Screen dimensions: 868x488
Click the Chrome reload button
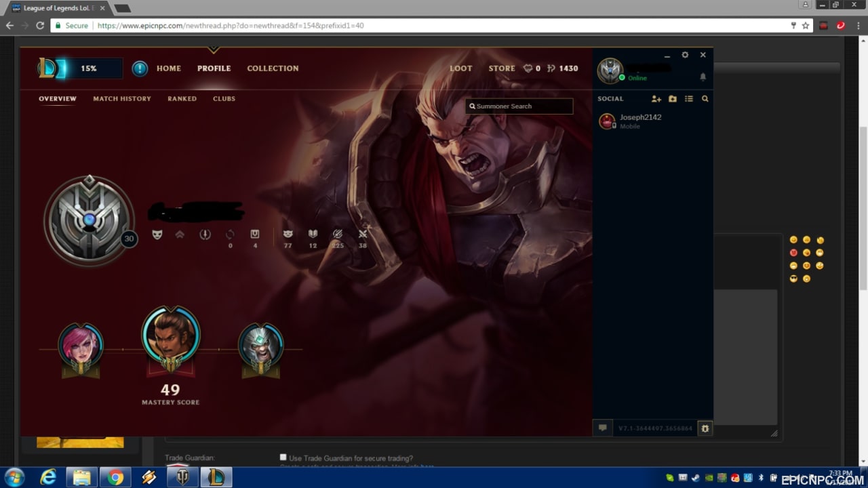pos(40,26)
